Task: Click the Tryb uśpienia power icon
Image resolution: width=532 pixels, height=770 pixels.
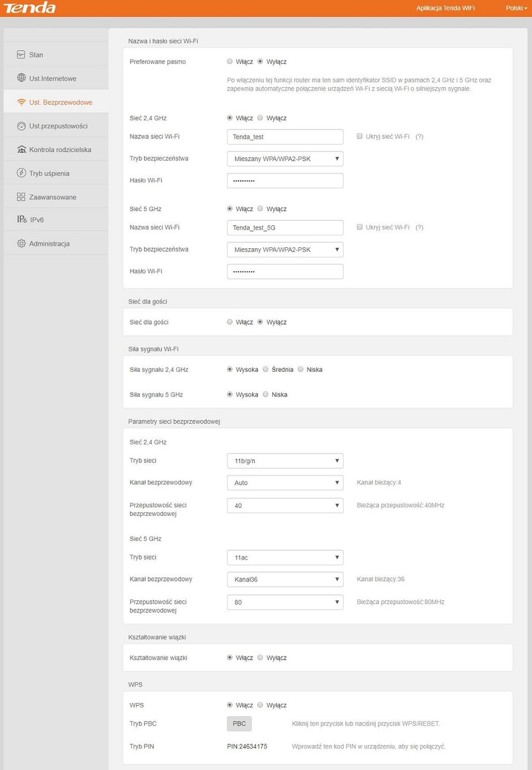Action: 21,173
